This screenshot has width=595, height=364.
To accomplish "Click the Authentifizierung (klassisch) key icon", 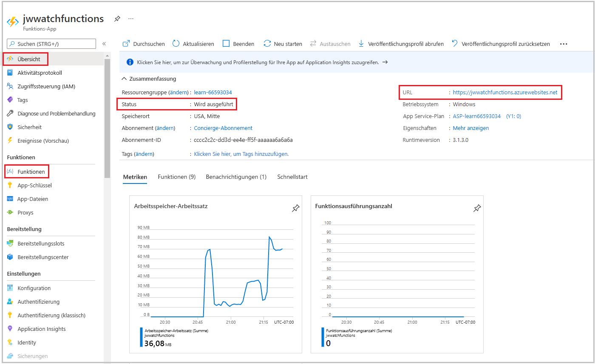I will point(10,315).
